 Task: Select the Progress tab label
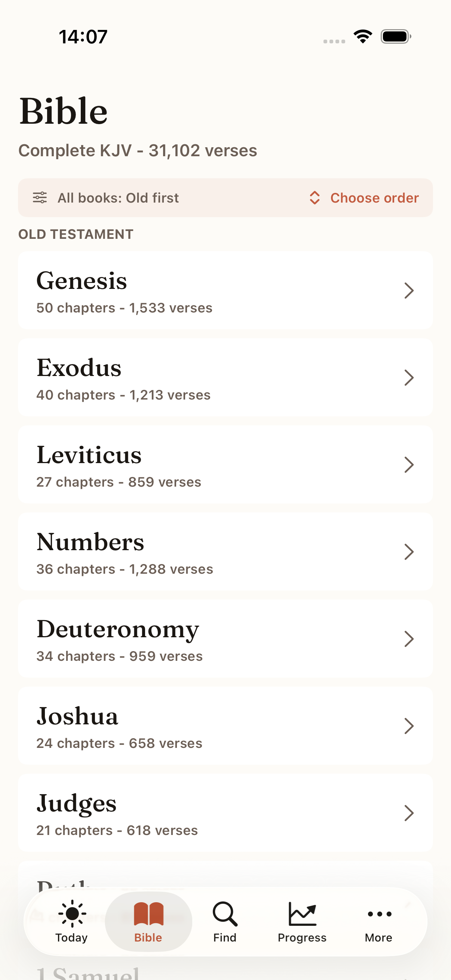coord(302,938)
